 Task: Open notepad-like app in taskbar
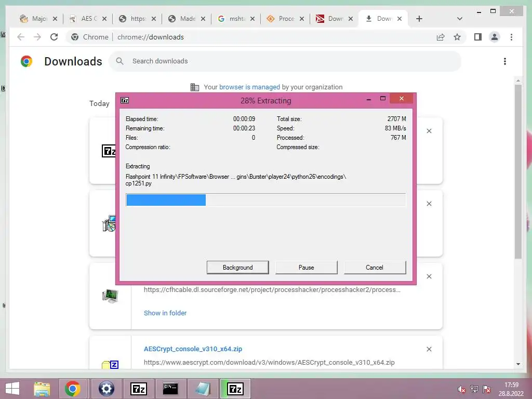(203, 389)
